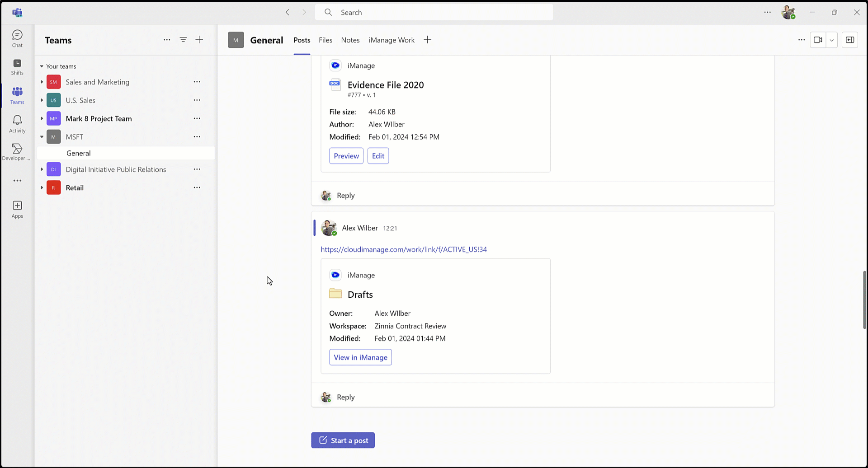Open the iManage Work tab
The width and height of the screenshot is (868, 468).
click(392, 40)
